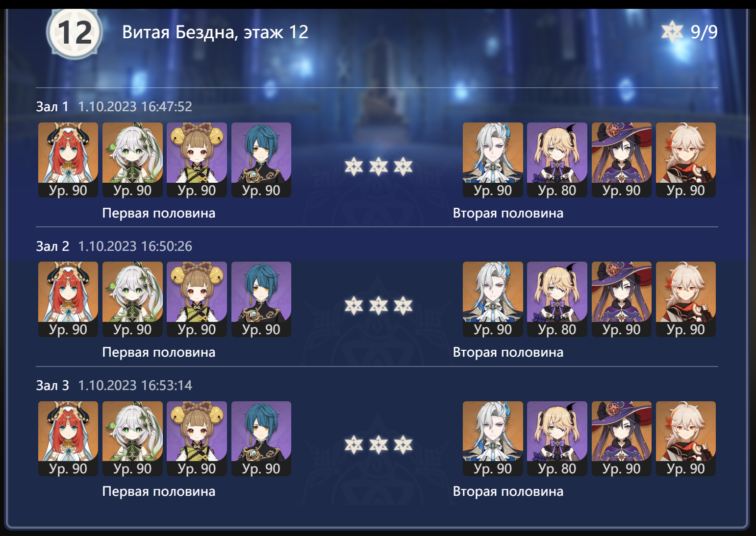Image resolution: width=756 pixels, height=536 pixels.
Task: Select level 80 Fischl in Зал 1
Action: click(x=557, y=160)
